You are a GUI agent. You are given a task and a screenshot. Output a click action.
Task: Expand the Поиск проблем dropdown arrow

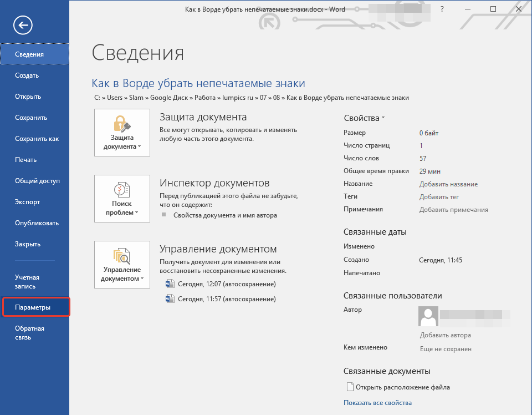(136, 213)
